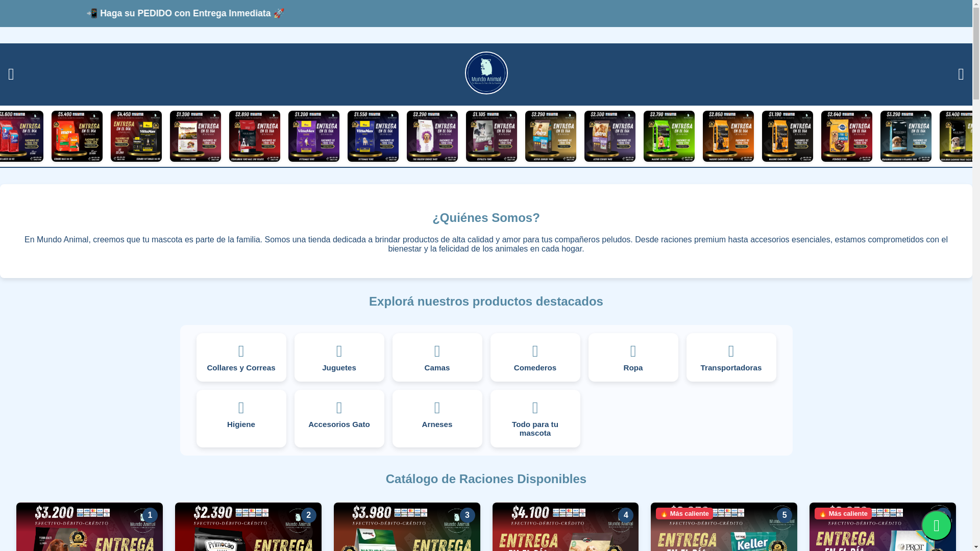Open the $2.390 Primocao catalog card
Image resolution: width=980 pixels, height=551 pixels.
click(x=248, y=527)
